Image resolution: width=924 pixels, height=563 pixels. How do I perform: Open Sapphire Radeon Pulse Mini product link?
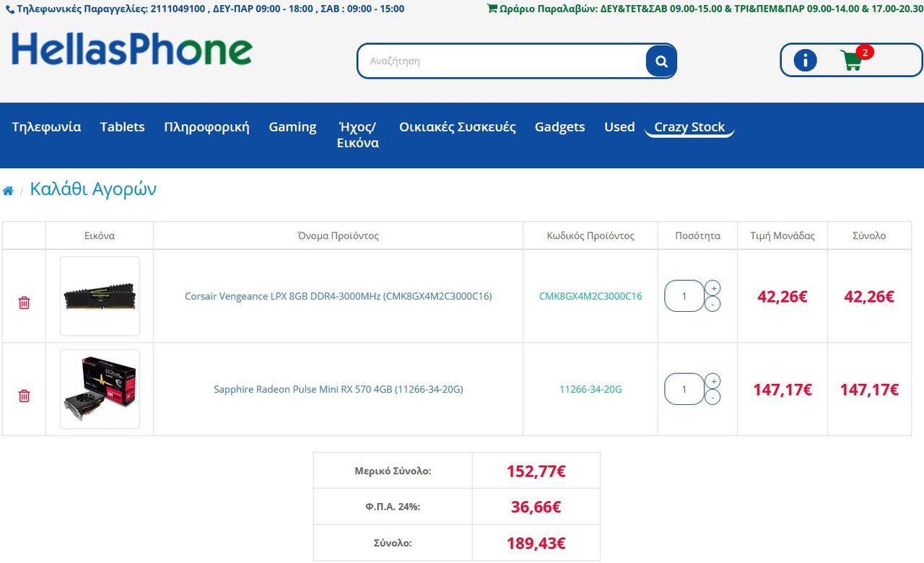[339, 389]
